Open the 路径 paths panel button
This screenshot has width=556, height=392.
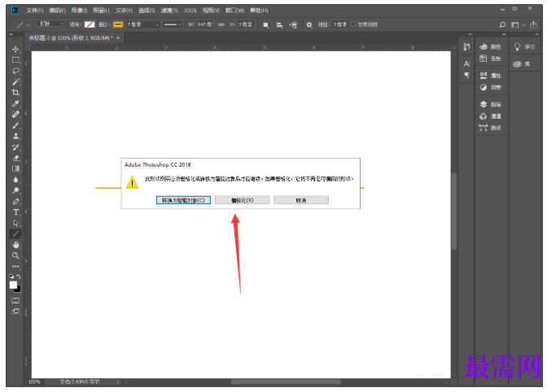click(491, 128)
